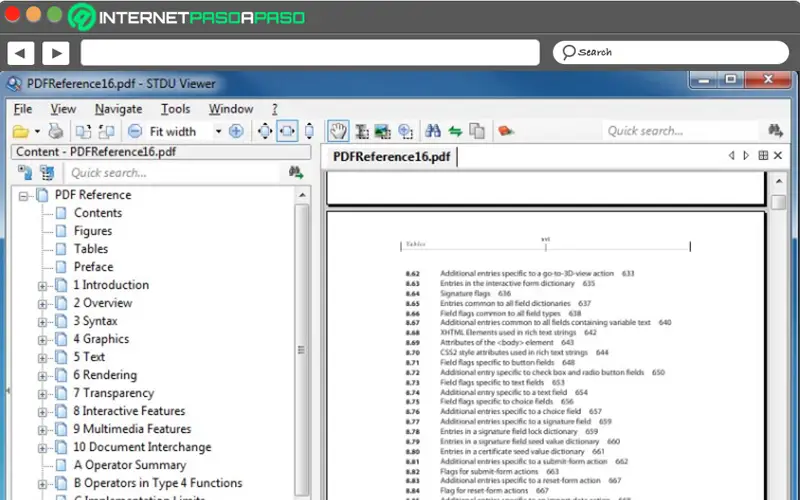Click the document scrollbar up arrow

[x=779, y=181]
